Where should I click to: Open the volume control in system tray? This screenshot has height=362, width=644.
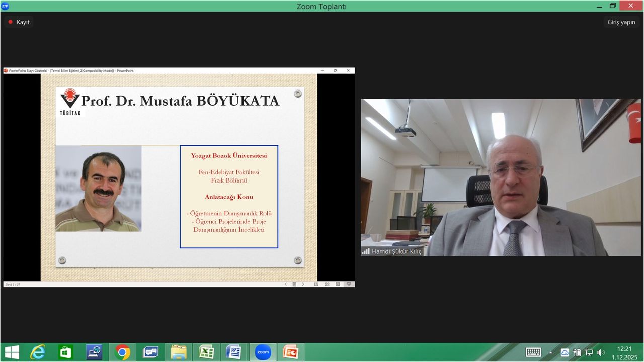(x=601, y=352)
